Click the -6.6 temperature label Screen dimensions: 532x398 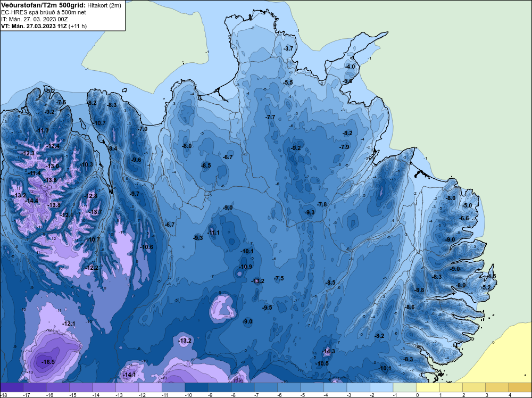click(463, 218)
